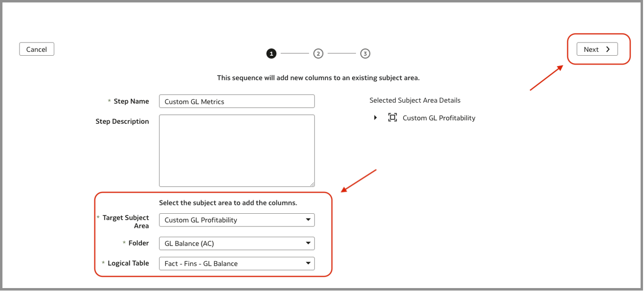Click the Step Description label
Screen dimensions: 644x291
point(122,121)
